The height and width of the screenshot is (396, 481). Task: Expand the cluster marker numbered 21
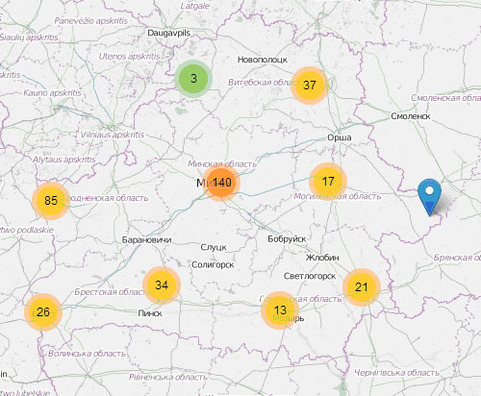click(x=362, y=287)
